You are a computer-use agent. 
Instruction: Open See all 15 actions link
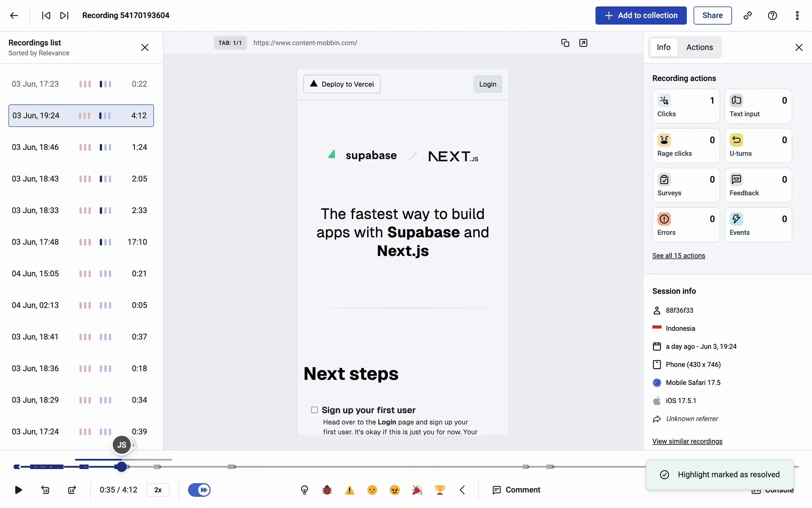click(x=678, y=256)
